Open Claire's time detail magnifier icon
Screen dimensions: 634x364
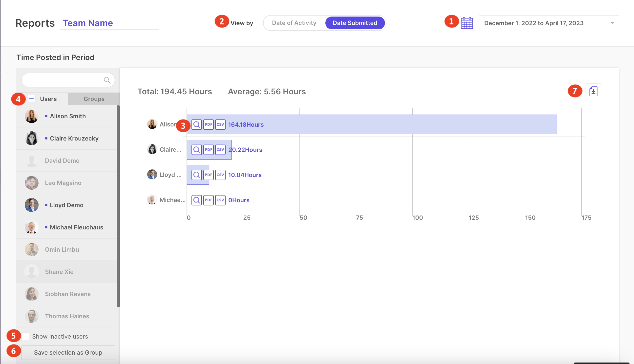point(197,150)
